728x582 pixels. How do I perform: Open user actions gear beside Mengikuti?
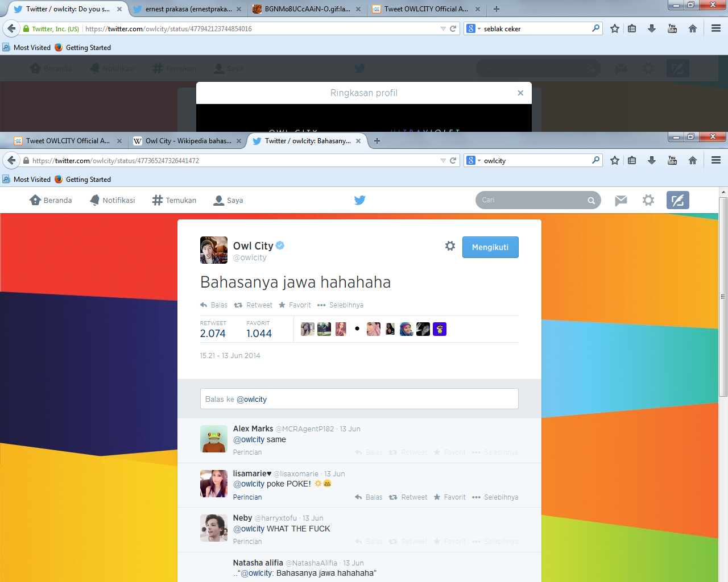coord(450,246)
